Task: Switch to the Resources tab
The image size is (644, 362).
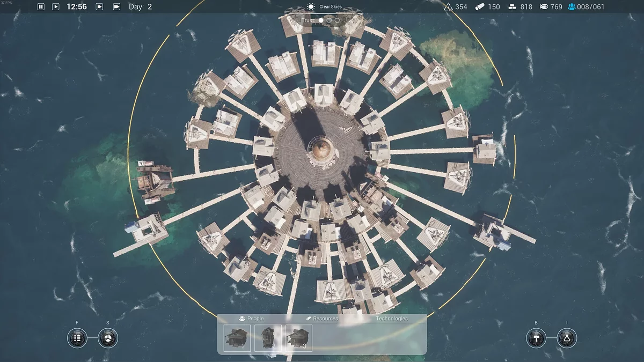Action: pyautogui.click(x=322, y=319)
